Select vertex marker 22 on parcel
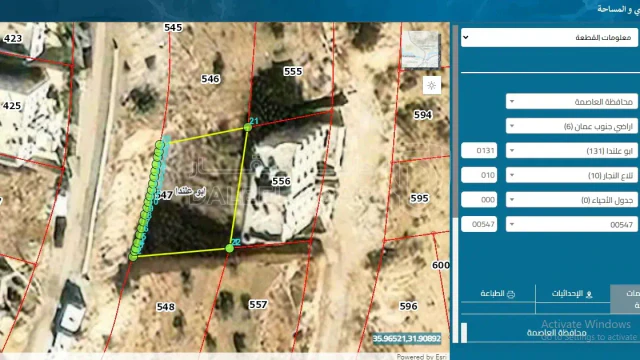 click(x=229, y=248)
